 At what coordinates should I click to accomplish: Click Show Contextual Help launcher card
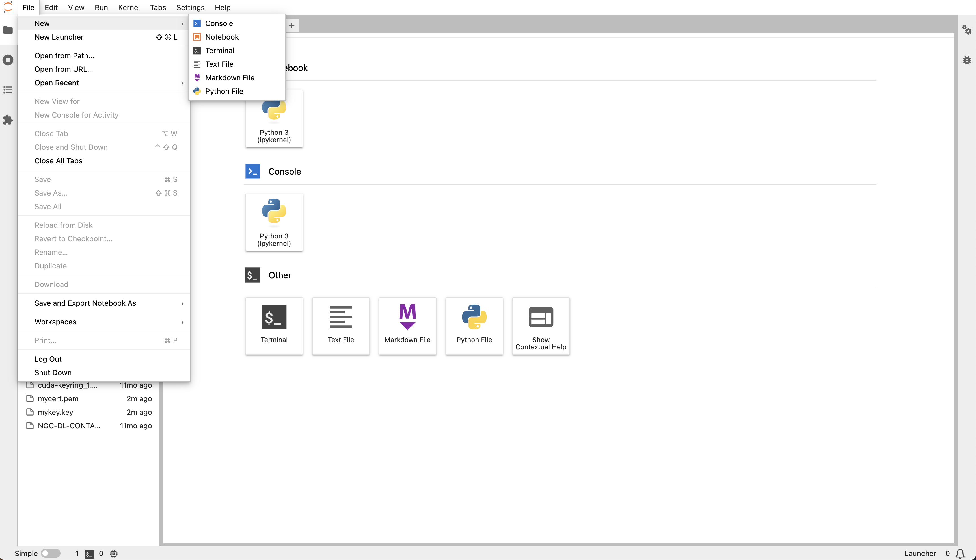[x=541, y=326]
